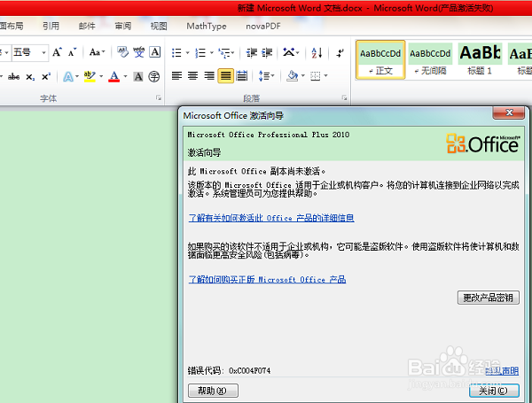The width and height of the screenshot is (532, 403).
Task: Apply the yellow text highlight color
Action: (x=90, y=76)
